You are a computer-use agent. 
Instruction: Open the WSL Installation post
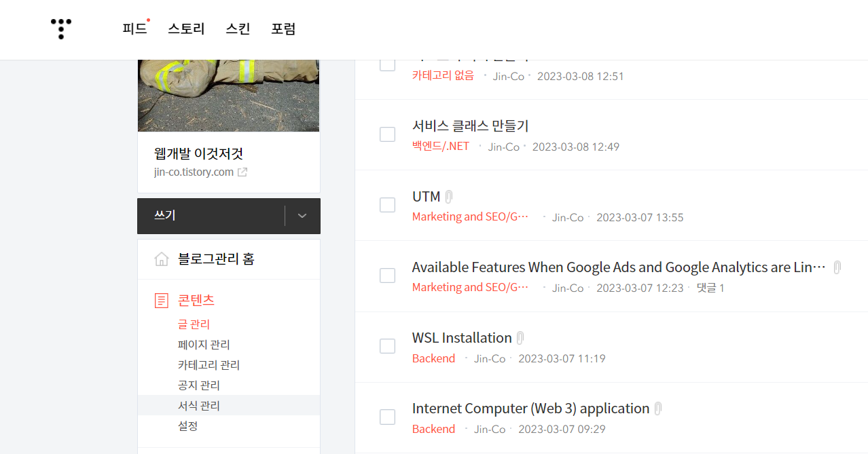click(x=462, y=338)
